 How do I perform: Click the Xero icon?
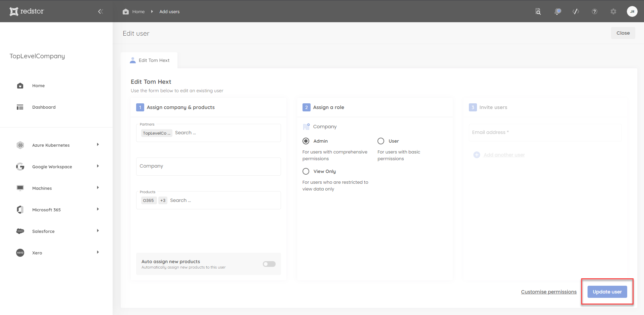20,253
